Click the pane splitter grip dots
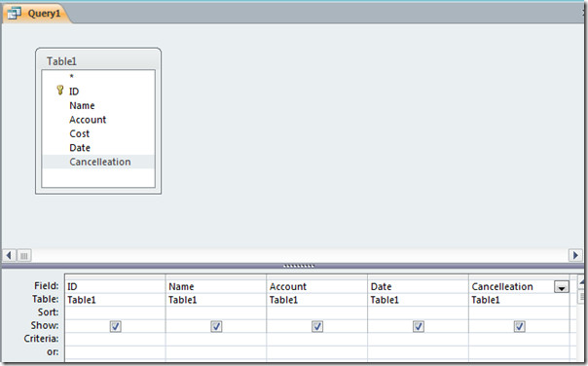The image size is (588, 366). [x=299, y=266]
